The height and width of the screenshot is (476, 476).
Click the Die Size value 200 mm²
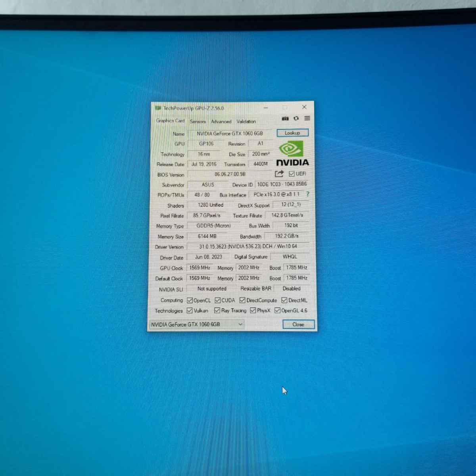(261, 154)
